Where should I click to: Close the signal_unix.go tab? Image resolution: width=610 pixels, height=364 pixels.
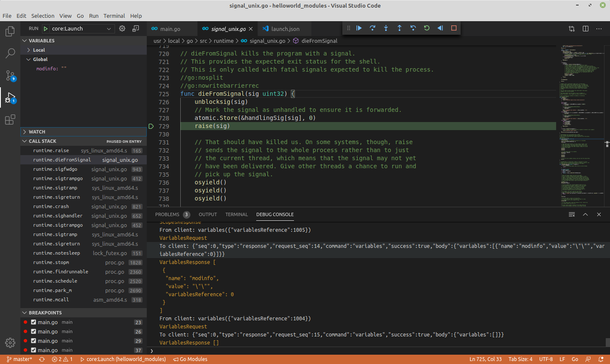251,29
